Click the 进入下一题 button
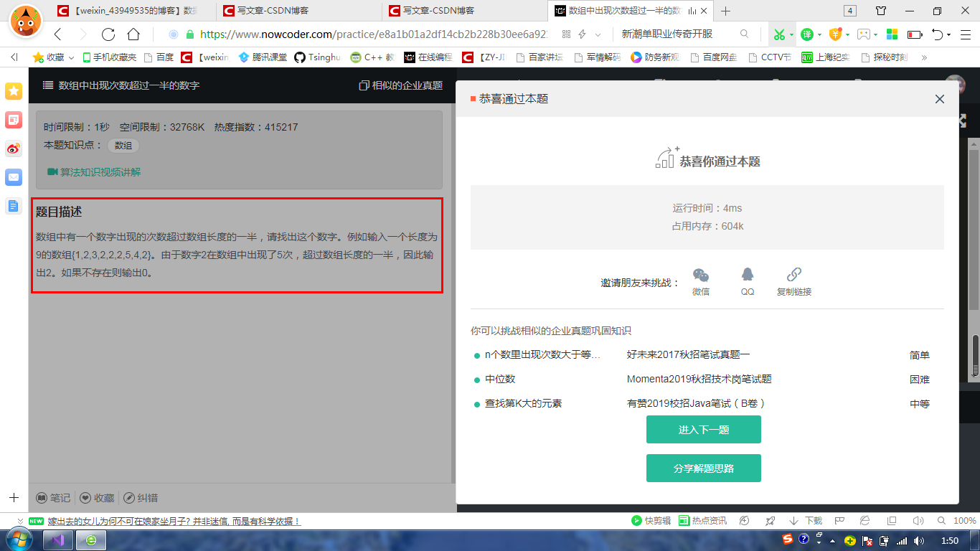The height and width of the screenshot is (551, 980). pos(703,429)
